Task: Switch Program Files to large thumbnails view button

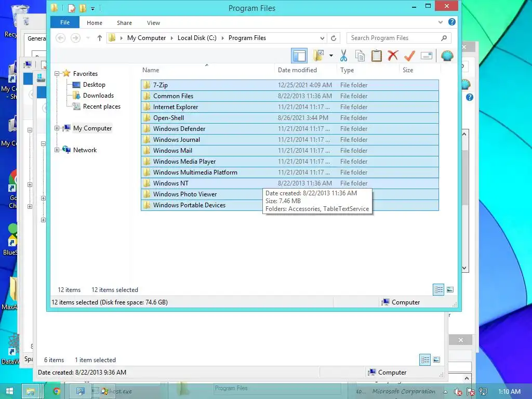Action: 450,290
